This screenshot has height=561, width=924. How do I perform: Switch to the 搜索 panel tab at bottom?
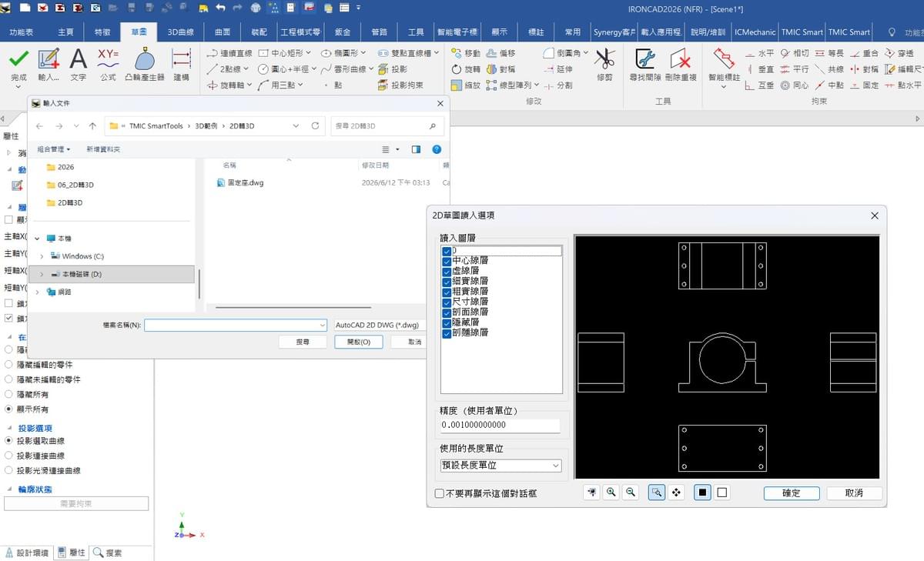(x=109, y=553)
